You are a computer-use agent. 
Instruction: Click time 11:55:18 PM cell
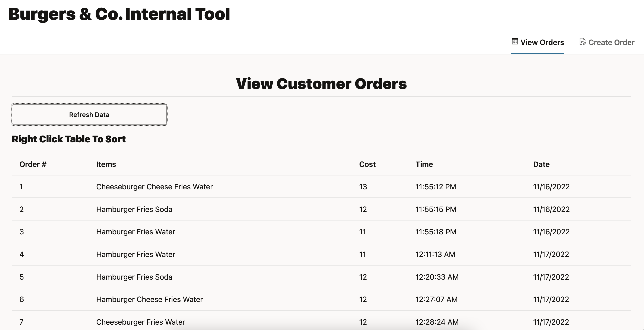pos(436,232)
